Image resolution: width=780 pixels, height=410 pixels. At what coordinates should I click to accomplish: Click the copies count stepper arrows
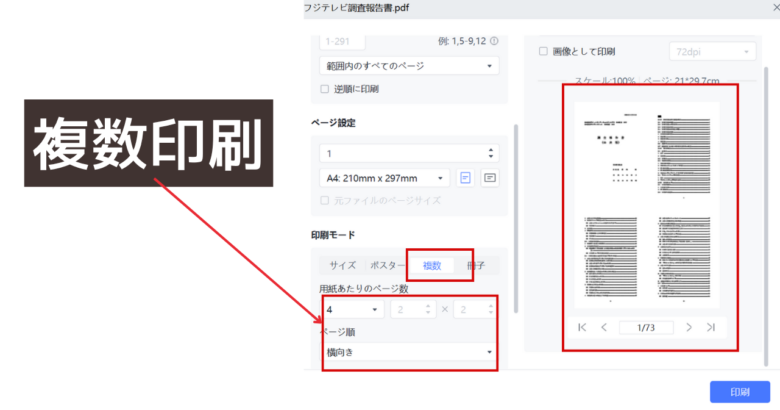point(490,154)
